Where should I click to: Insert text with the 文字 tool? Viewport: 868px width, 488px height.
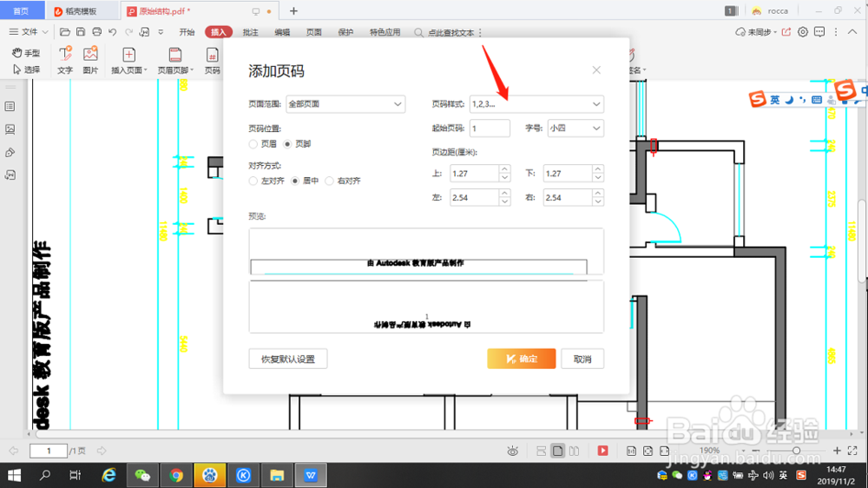click(65, 60)
